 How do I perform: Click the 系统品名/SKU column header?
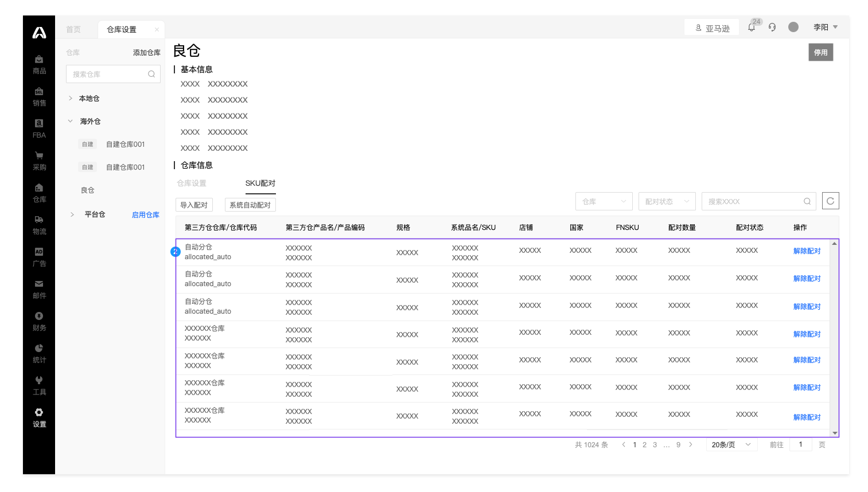[x=473, y=227]
